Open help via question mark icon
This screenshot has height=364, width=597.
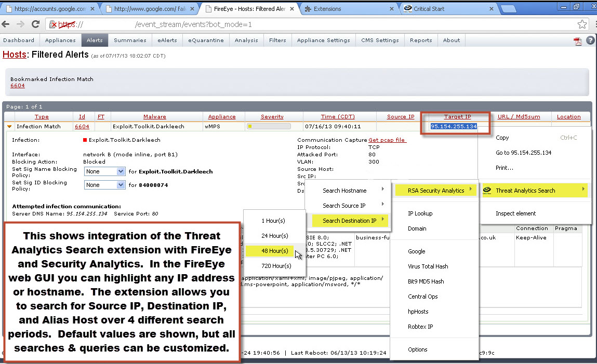click(x=590, y=41)
